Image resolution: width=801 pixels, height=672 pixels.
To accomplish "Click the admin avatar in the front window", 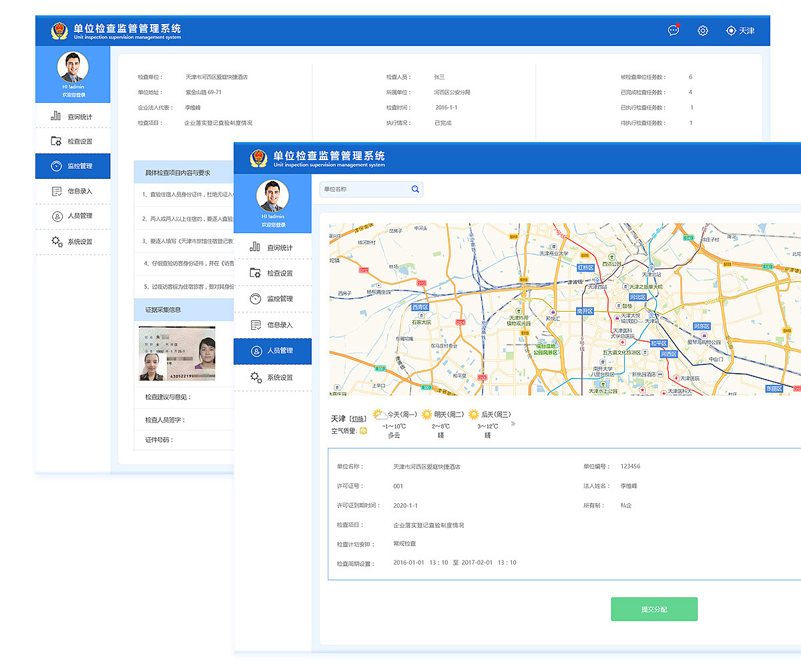I will click(x=272, y=196).
